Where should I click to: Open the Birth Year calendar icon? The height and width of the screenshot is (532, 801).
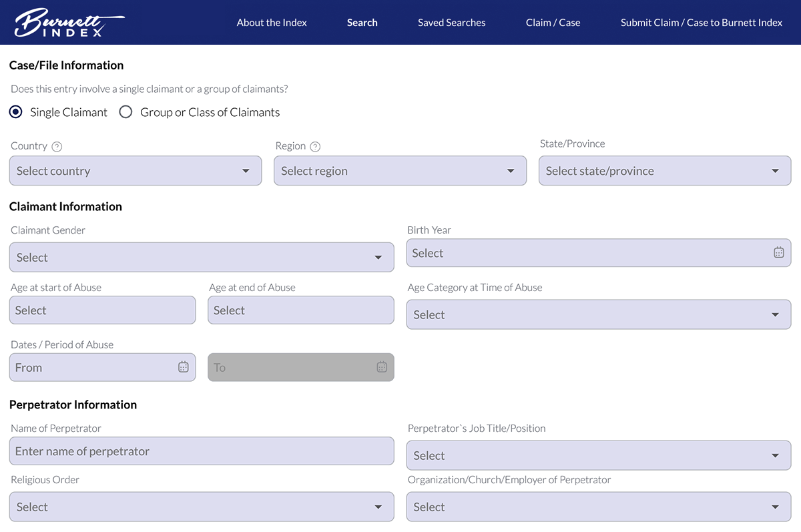[x=778, y=253]
